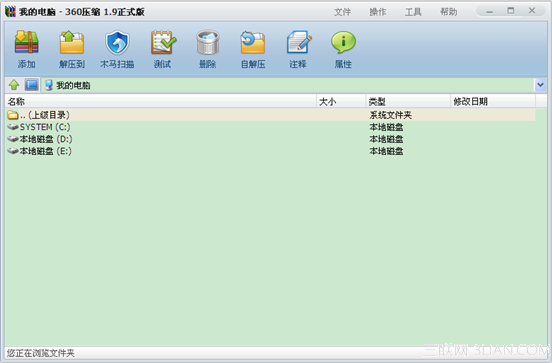Viewport: 552px width, 363px height.
Task: Start the 木马扫描 shield scan
Action: coord(117,43)
